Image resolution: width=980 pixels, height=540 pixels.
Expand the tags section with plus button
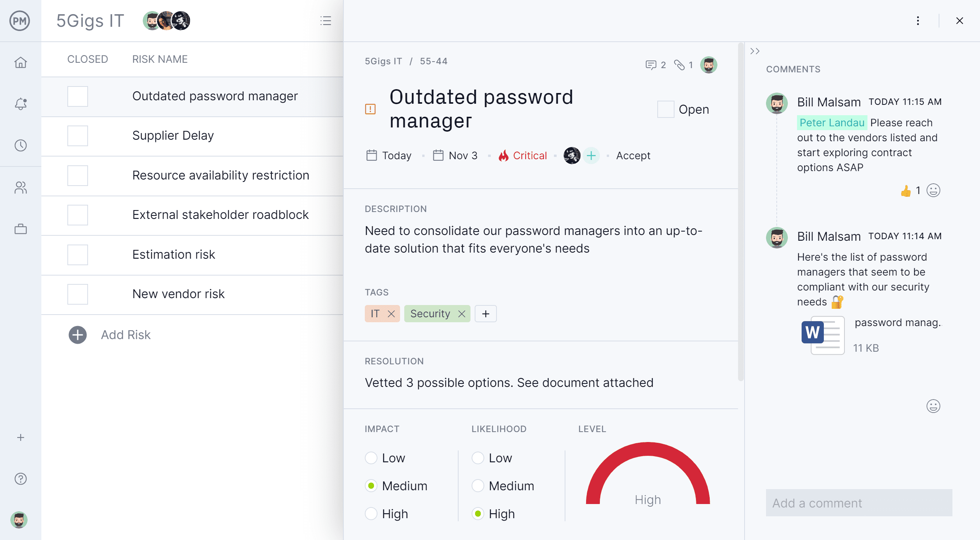coord(485,313)
